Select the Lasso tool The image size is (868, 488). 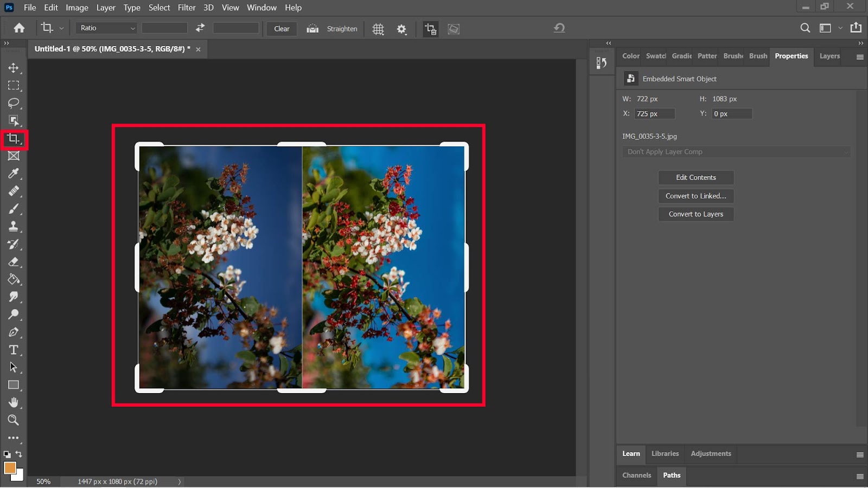click(x=14, y=103)
